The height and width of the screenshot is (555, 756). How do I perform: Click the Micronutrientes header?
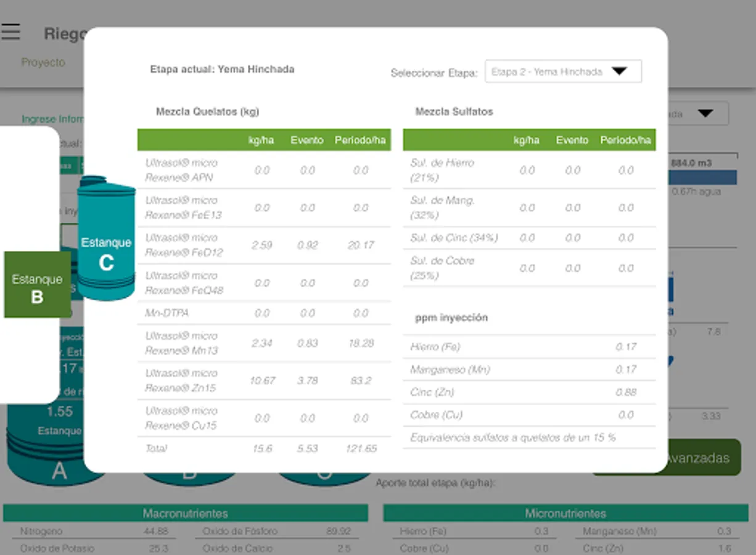(565, 513)
